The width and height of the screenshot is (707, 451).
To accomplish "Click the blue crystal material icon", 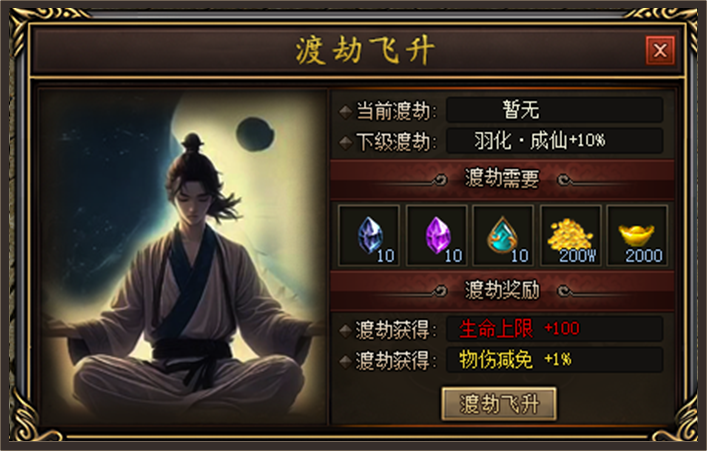I will tap(369, 235).
